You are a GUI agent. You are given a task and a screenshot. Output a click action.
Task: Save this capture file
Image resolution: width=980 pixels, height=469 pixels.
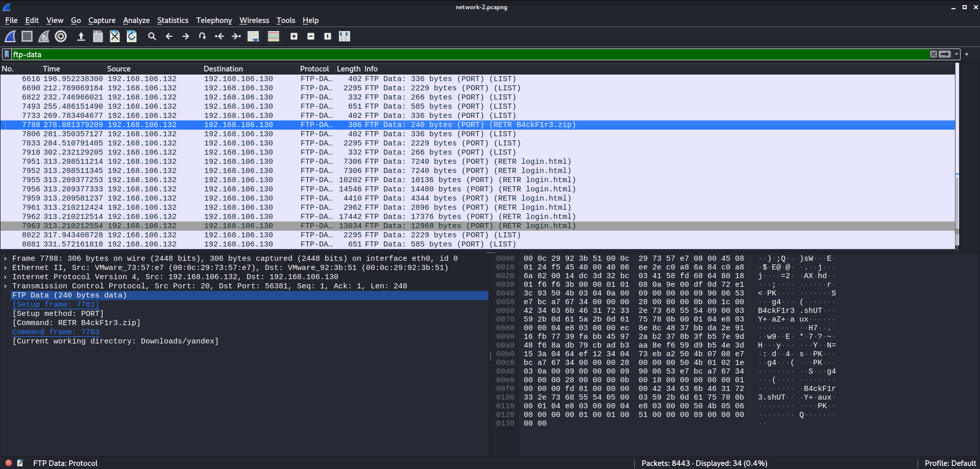click(x=98, y=36)
